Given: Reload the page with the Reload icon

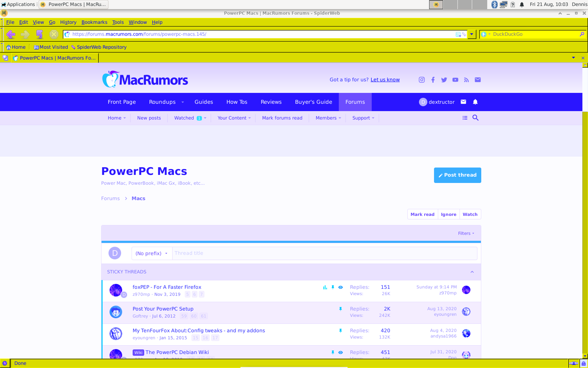Looking at the screenshot, I should tap(40, 34).
